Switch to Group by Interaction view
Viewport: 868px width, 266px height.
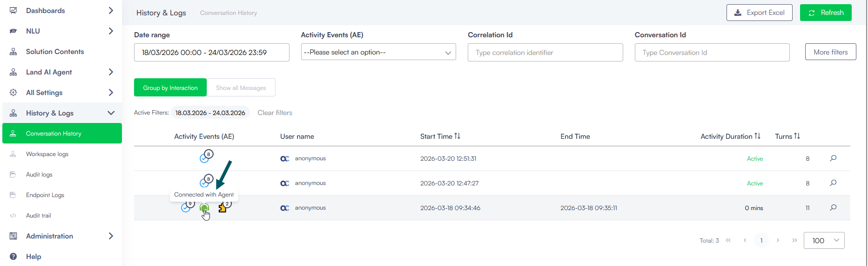(170, 88)
